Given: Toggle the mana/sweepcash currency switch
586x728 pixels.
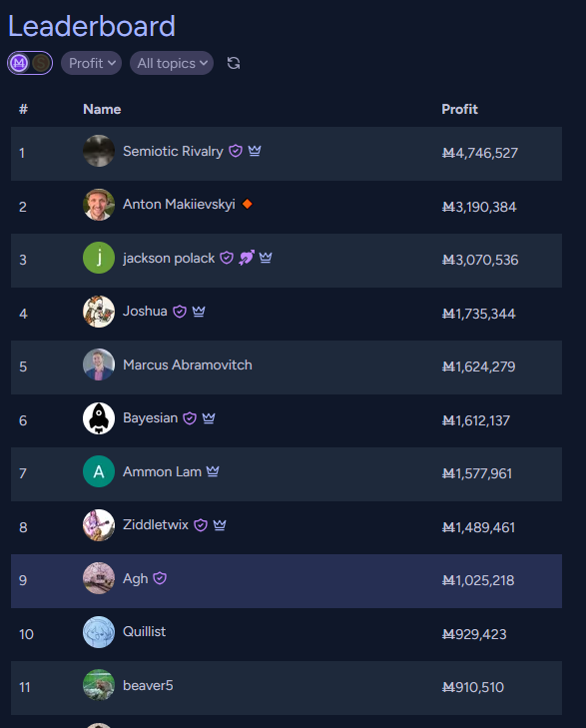Looking at the screenshot, I should [30, 63].
